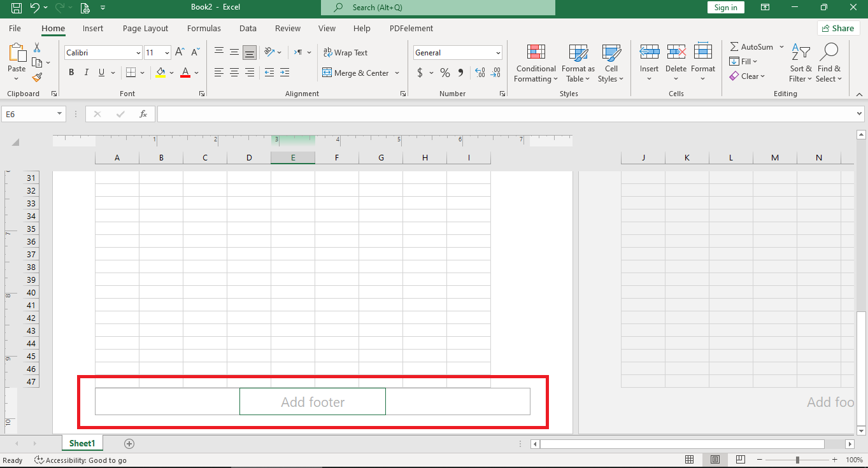Click the center Add footer box
Screen dimensions: 868x468
(x=313, y=402)
